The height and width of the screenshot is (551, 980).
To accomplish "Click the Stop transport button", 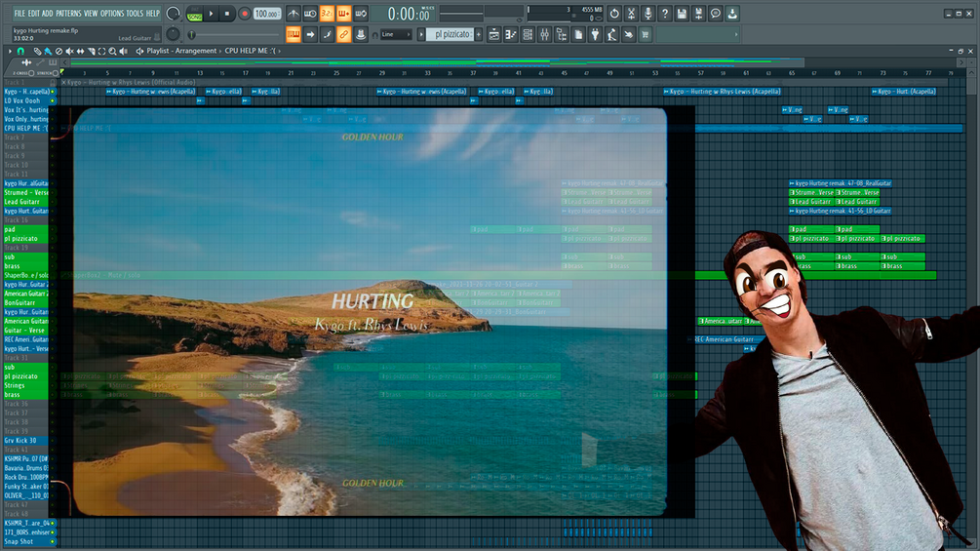I will point(227,13).
